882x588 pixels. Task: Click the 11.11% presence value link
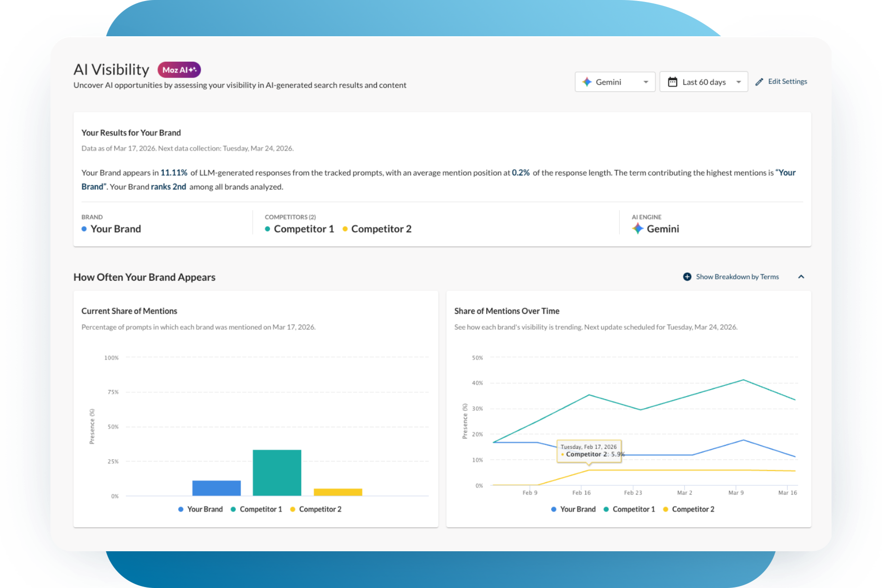coord(174,172)
